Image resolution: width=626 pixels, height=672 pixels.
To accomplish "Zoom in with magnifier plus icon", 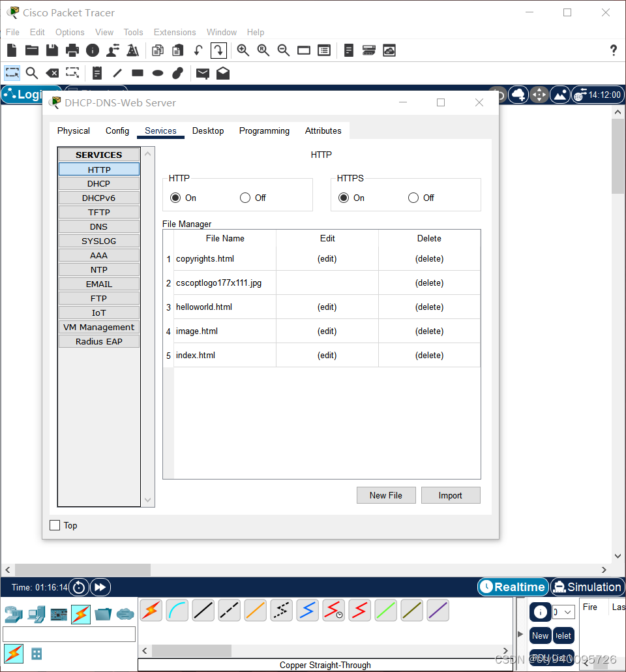I will [x=243, y=51].
